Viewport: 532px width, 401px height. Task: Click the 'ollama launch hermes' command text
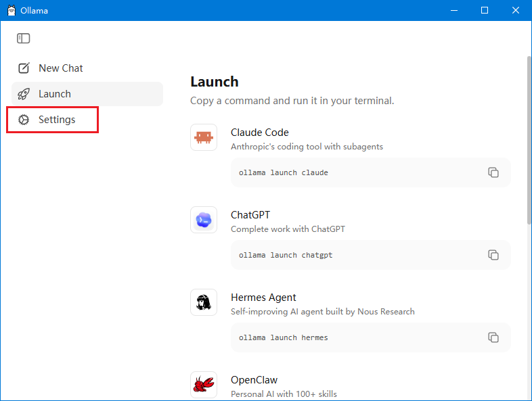pos(284,337)
